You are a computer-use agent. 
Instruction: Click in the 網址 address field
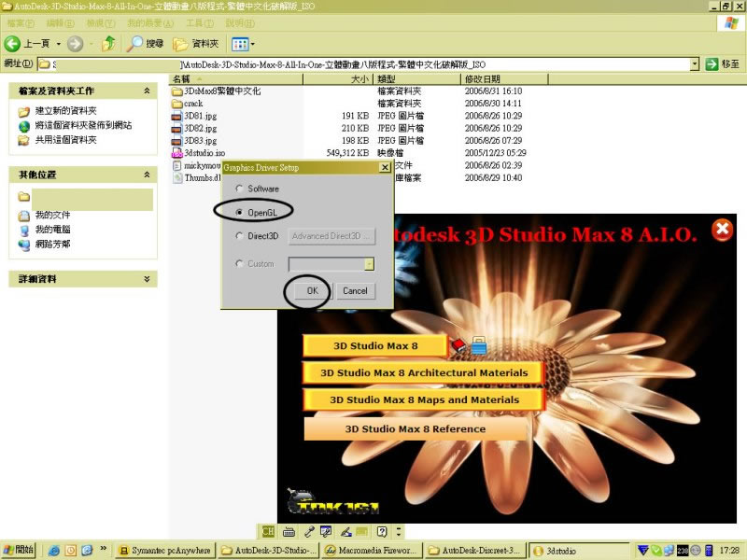click(x=363, y=63)
